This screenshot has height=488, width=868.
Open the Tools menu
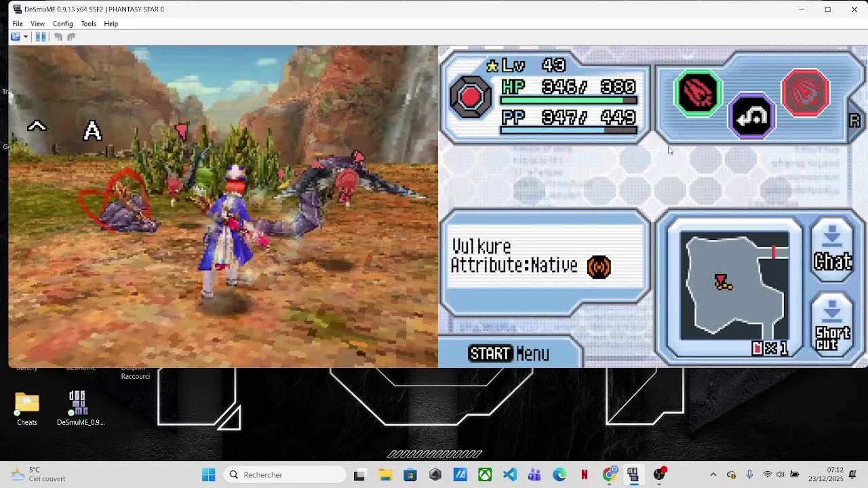click(89, 24)
